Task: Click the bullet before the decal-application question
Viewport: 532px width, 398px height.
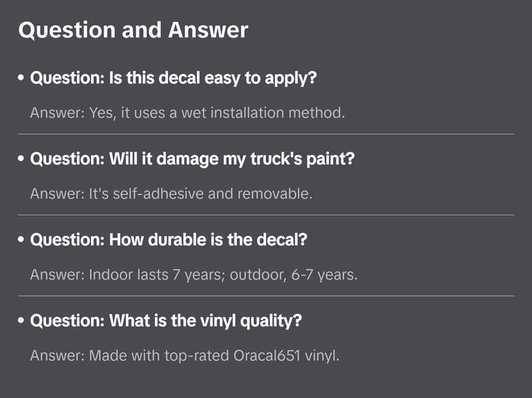Action: pos(22,79)
